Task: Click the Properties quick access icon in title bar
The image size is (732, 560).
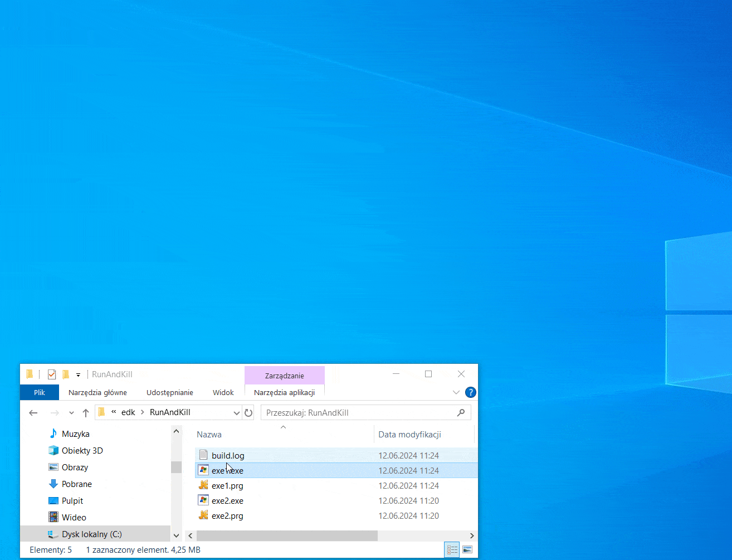Action: tap(52, 374)
